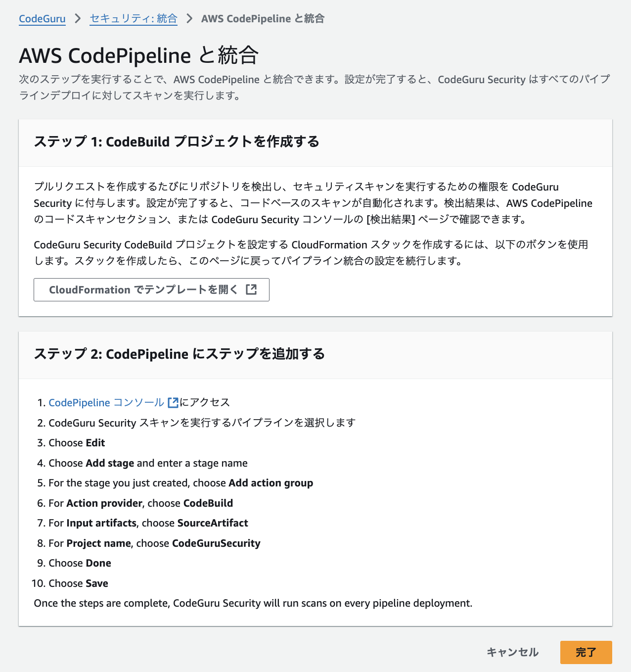
Task: Open CloudFormation でテンプレートを開く
Action: click(151, 290)
